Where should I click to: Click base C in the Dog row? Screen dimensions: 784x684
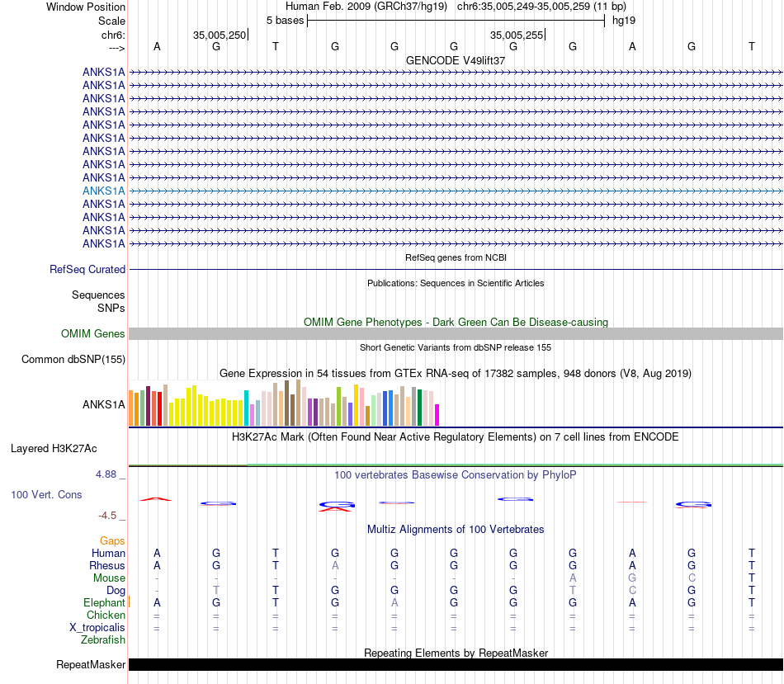point(632,591)
